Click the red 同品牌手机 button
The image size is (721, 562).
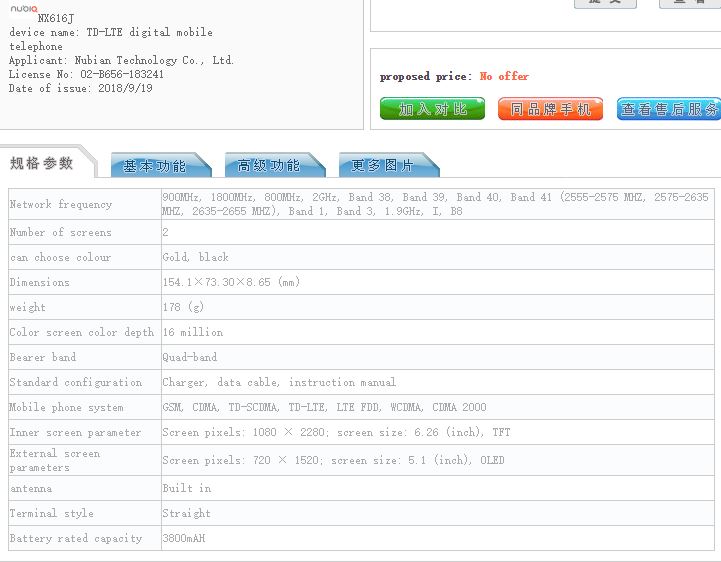(x=550, y=109)
